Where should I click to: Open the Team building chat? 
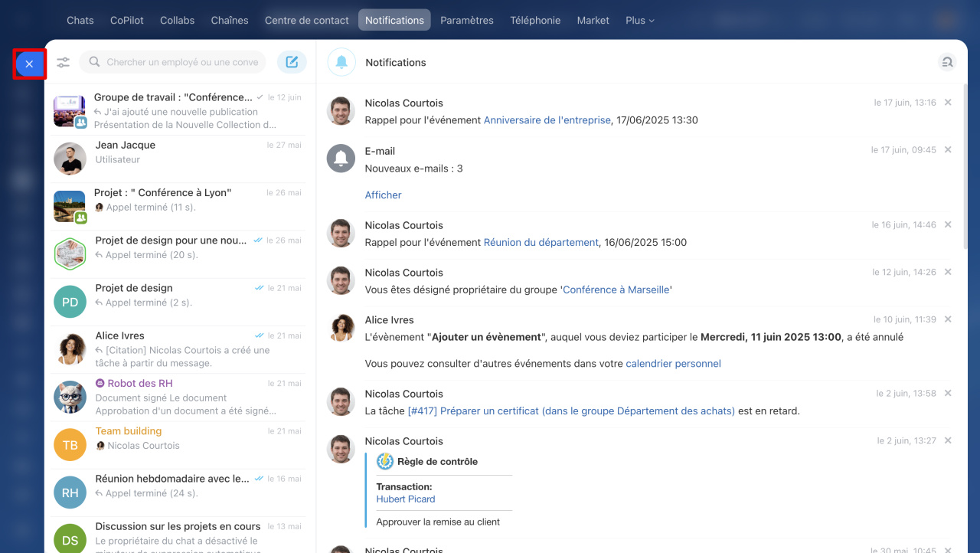(x=178, y=445)
